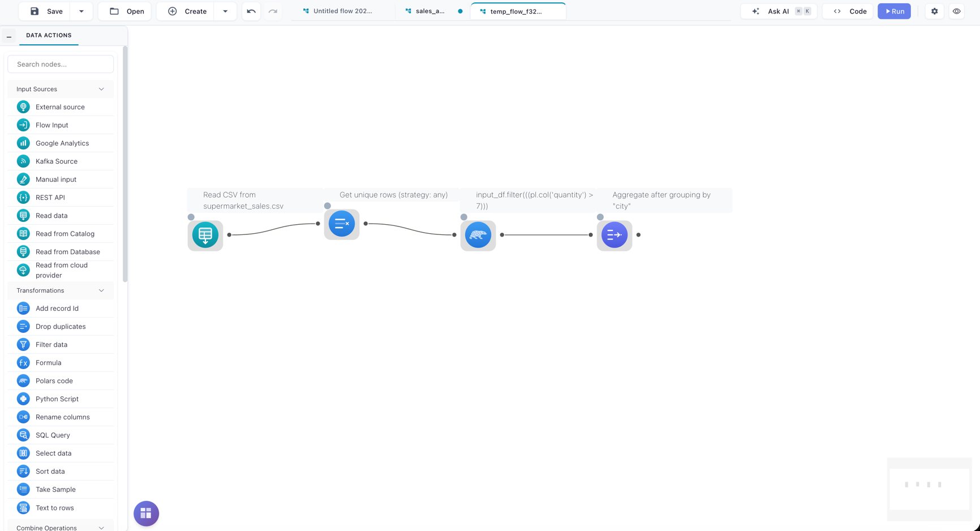980x531 pixels.
Task: Select Text to rows entry
Action: tap(61, 508)
